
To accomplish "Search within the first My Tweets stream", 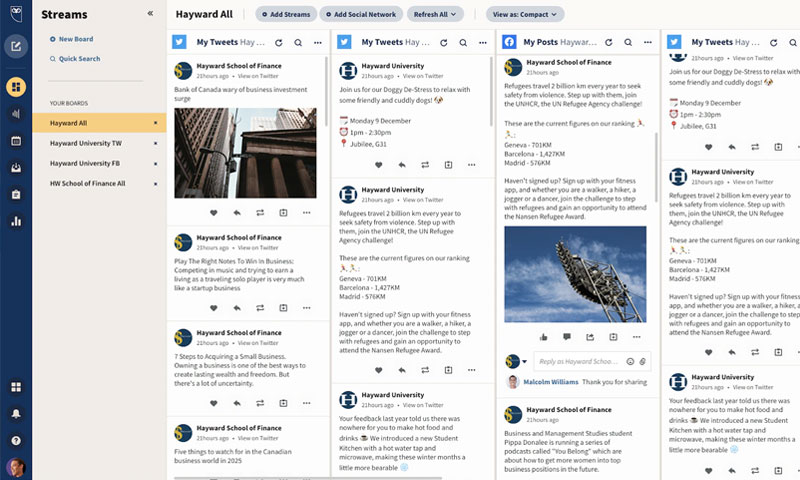I will (x=298, y=43).
